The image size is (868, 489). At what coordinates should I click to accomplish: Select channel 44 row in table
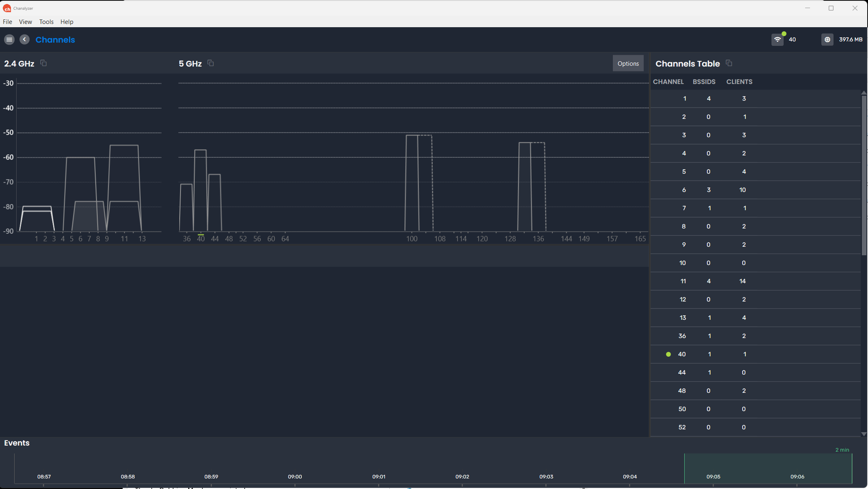coord(755,373)
